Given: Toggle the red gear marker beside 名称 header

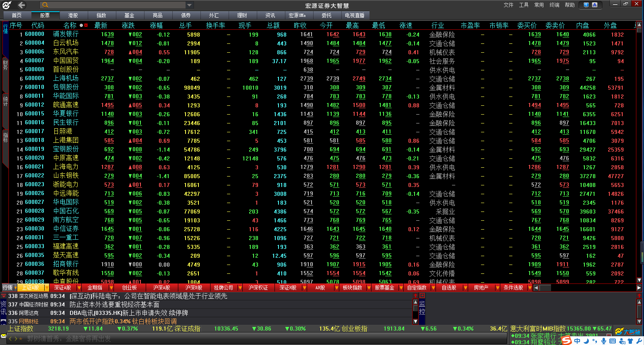Looking at the screenshot, I should pyautogui.click(x=86, y=25).
